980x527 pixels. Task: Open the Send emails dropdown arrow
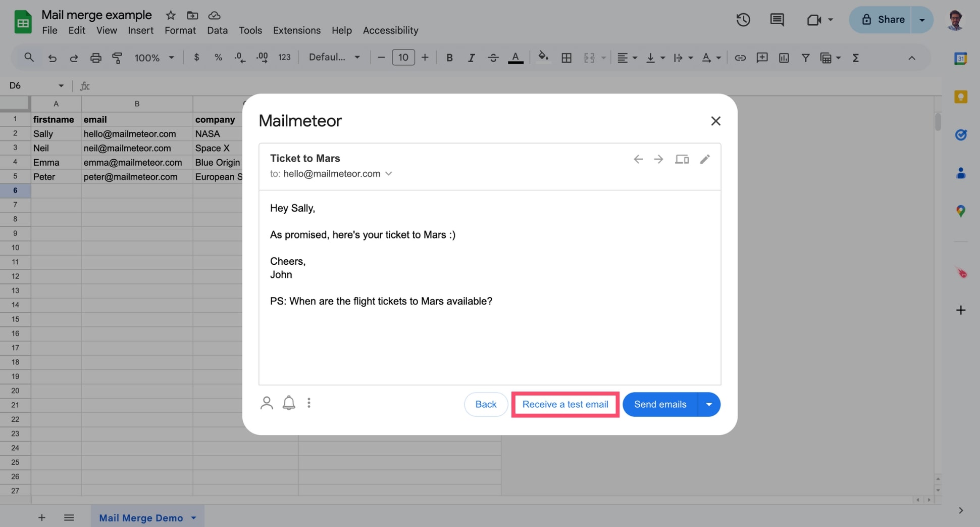[709, 404]
